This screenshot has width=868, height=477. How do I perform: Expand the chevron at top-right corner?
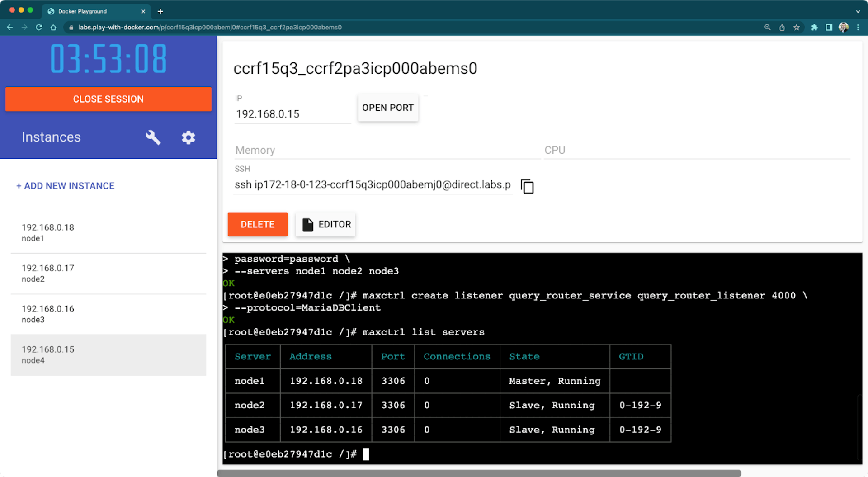(858, 11)
